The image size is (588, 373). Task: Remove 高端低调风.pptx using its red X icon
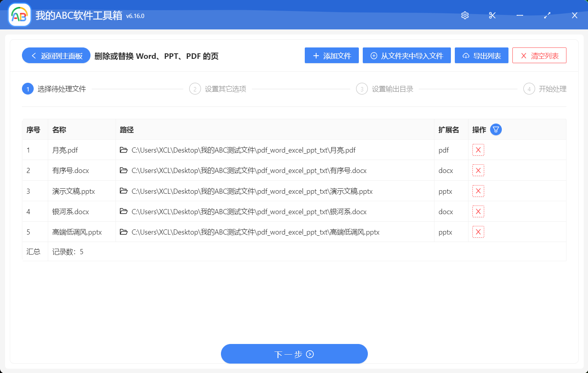pos(478,231)
